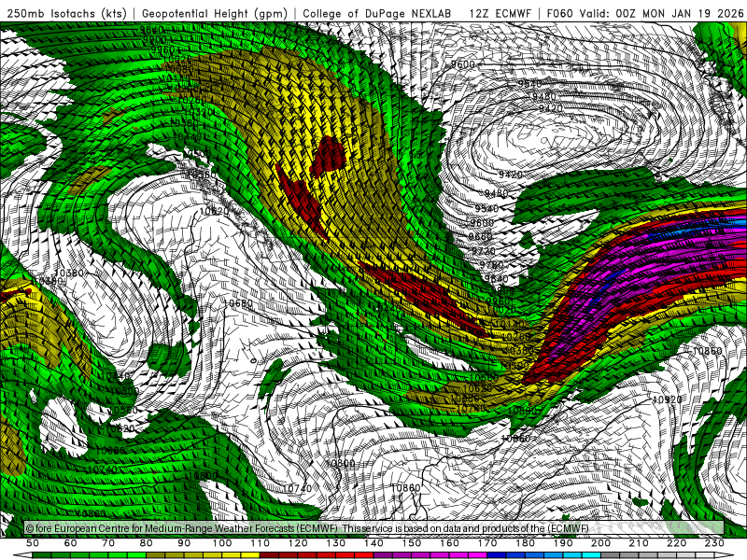747x560 pixels.
Task: Click the 230 value on the legend
Action: pyautogui.click(x=714, y=543)
